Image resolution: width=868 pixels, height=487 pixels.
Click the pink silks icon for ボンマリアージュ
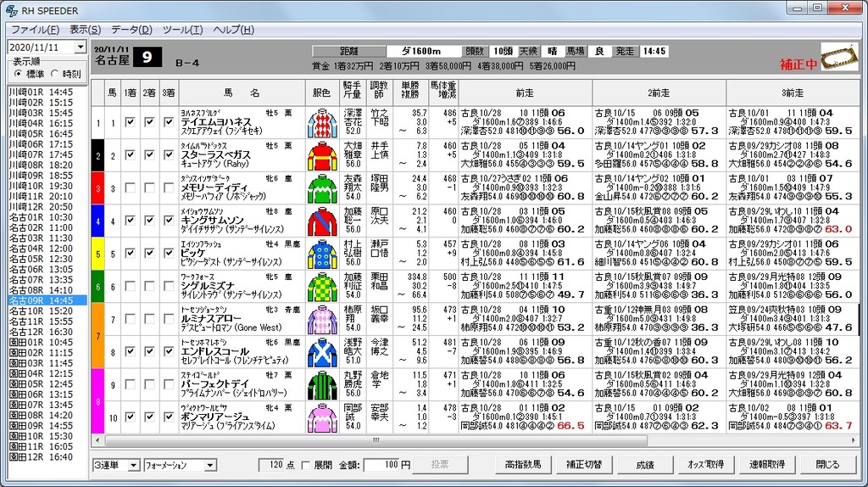point(322,417)
